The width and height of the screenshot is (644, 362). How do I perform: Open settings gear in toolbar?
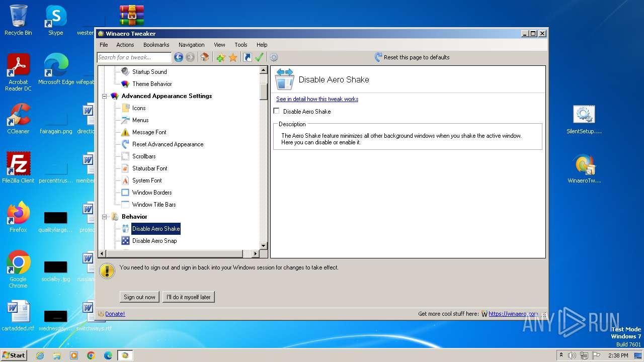pyautogui.click(x=274, y=57)
